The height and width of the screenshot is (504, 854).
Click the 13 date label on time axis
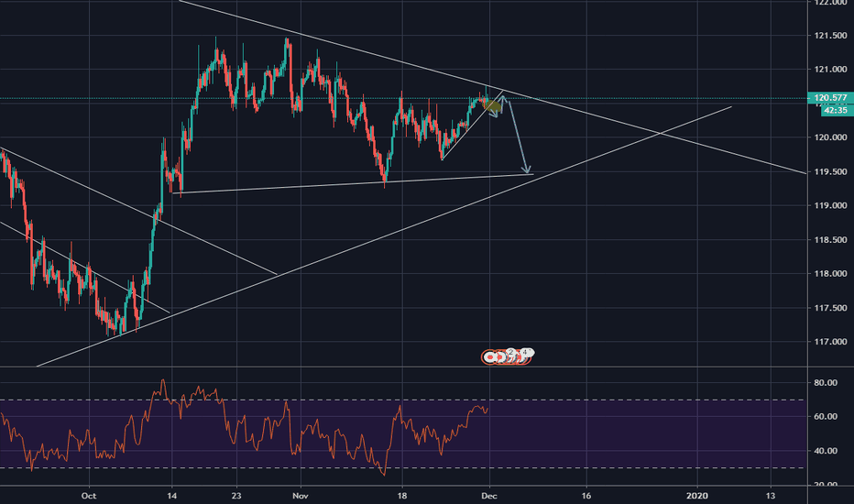pyautogui.click(x=770, y=495)
